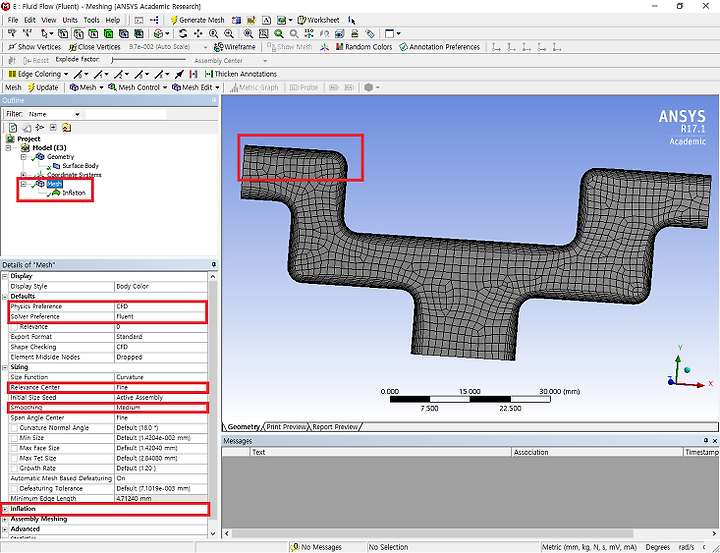Expand the Inflation section in Details

(5, 509)
